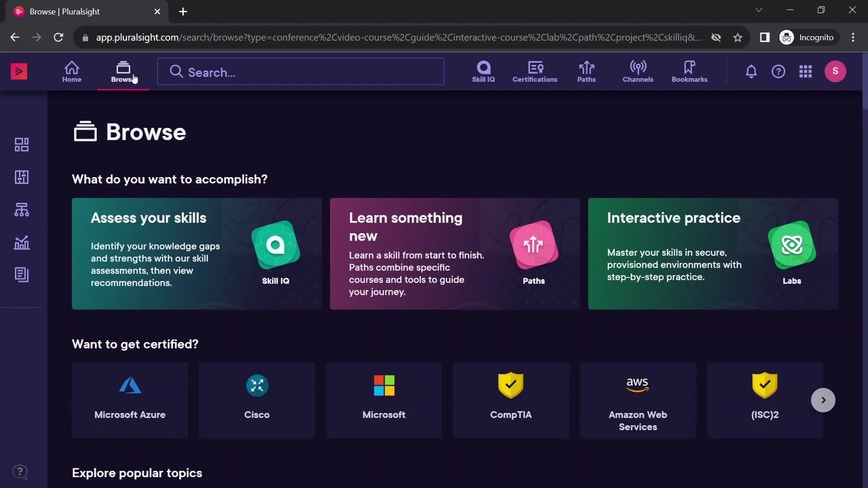868x488 pixels.
Task: Click the Microsoft Azure certification card
Action: (130, 399)
